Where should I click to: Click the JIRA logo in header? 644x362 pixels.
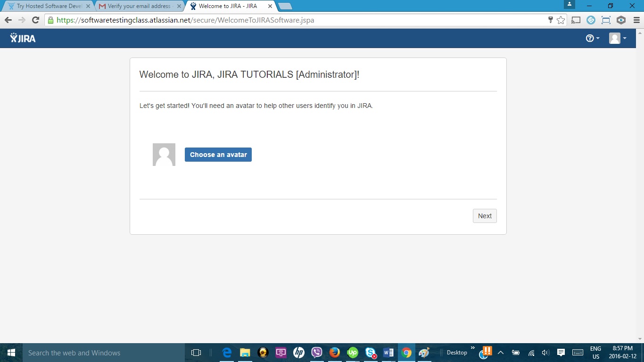click(23, 38)
